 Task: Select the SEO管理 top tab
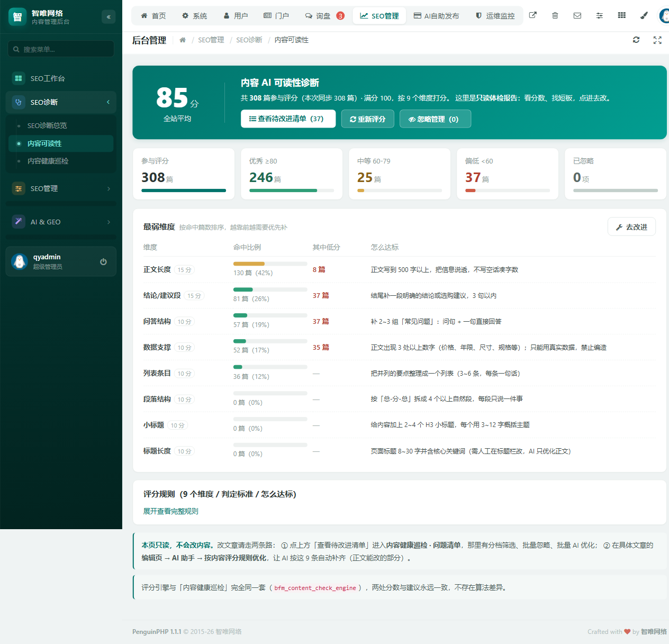pyautogui.click(x=379, y=16)
